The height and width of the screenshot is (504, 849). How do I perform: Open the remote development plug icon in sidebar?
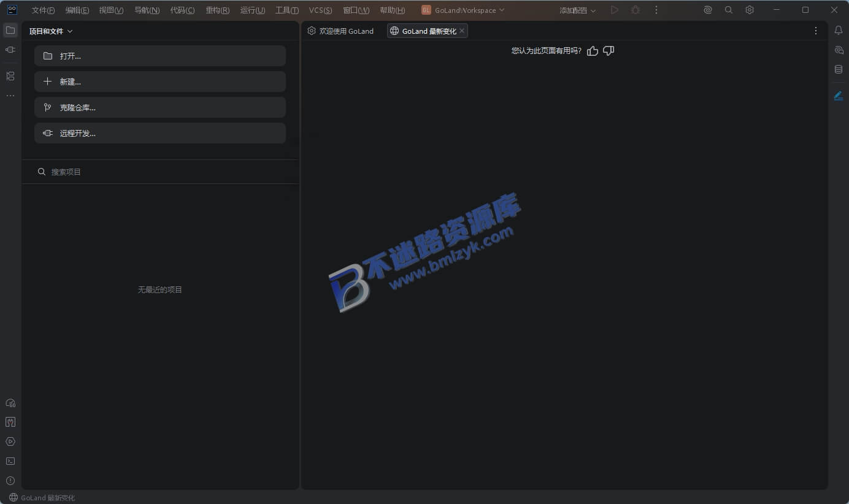10,50
